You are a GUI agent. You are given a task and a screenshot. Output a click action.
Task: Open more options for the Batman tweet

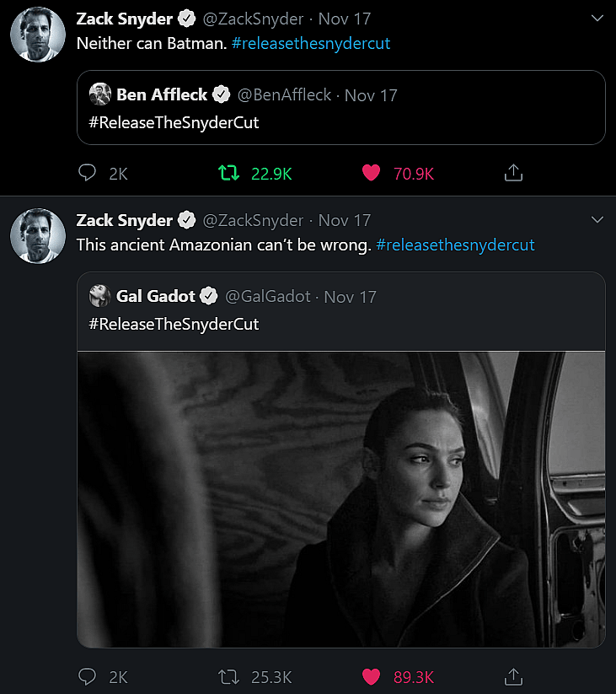597,19
